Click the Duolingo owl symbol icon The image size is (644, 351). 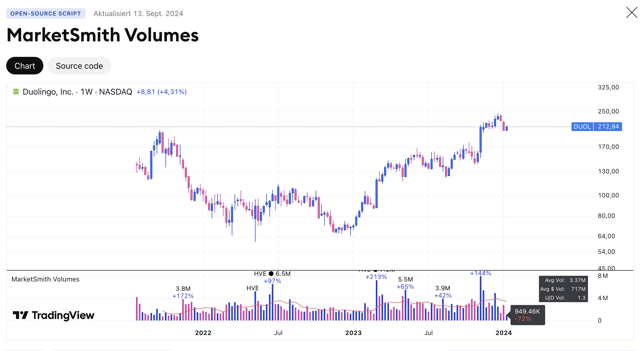tap(16, 91)
